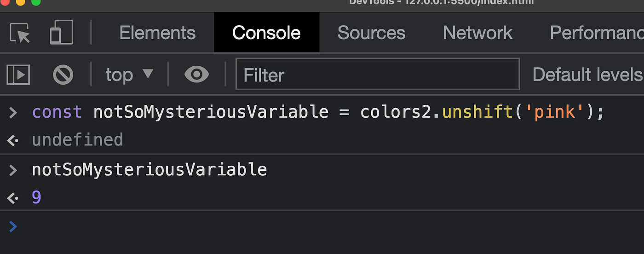Toggle the device toolbar icon
The width and height of the screenshot is (644, 254).
[61, 33]
